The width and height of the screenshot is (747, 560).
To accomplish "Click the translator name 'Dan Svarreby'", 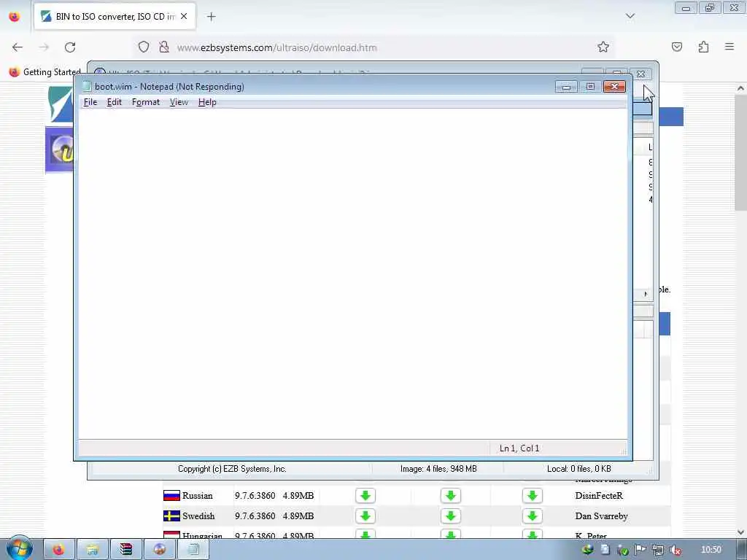I will pyautogui.click(x=601, y=516).
